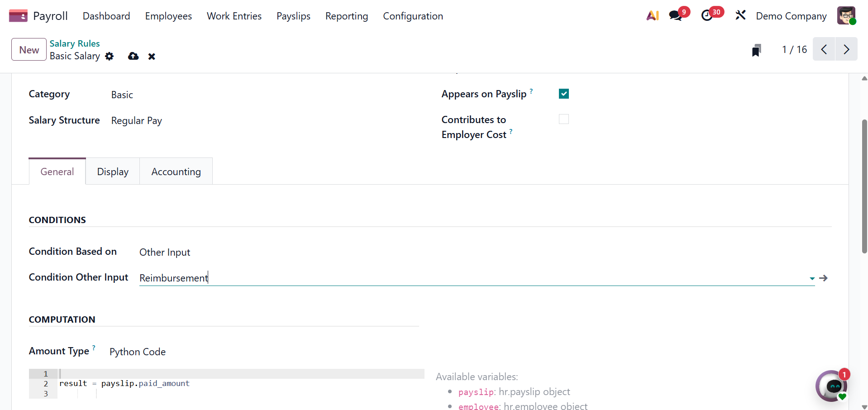Uncheck the Appears on Payslip checkbox

click(x=563, y=94)
